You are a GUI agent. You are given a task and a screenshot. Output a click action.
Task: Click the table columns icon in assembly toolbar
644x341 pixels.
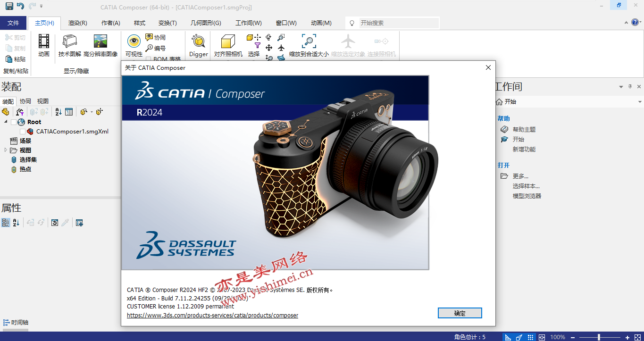click(69, 112)
